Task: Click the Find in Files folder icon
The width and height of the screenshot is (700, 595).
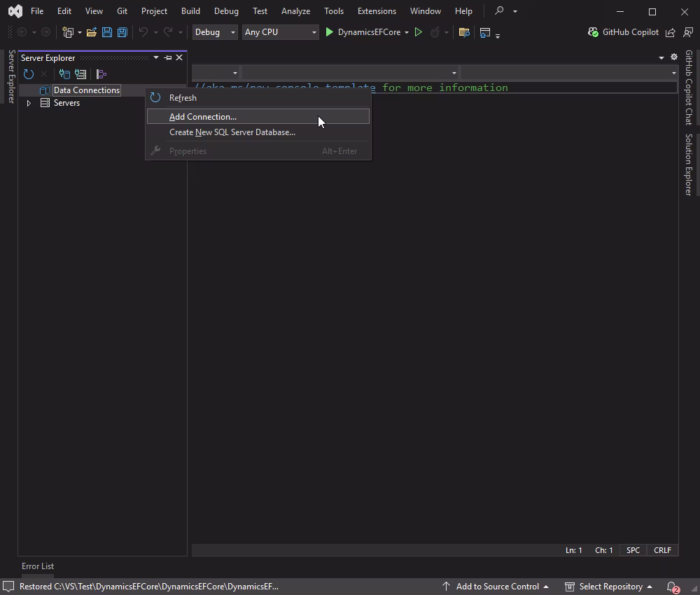Action: click(464, 32)
